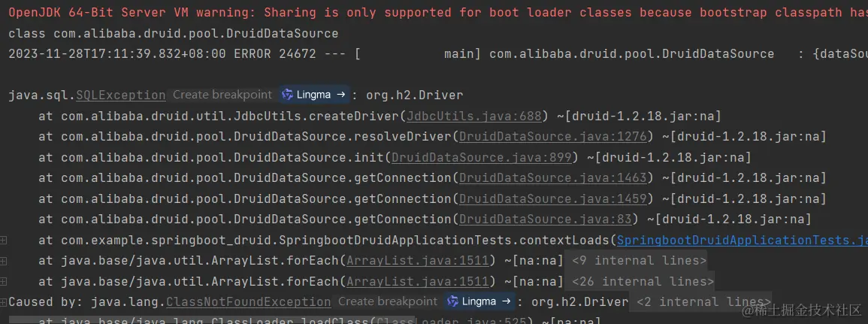Create breakpoint for ClassNotFoundException
The height and width of the screenshot is (324, 868).
click(x=388, y=302)
